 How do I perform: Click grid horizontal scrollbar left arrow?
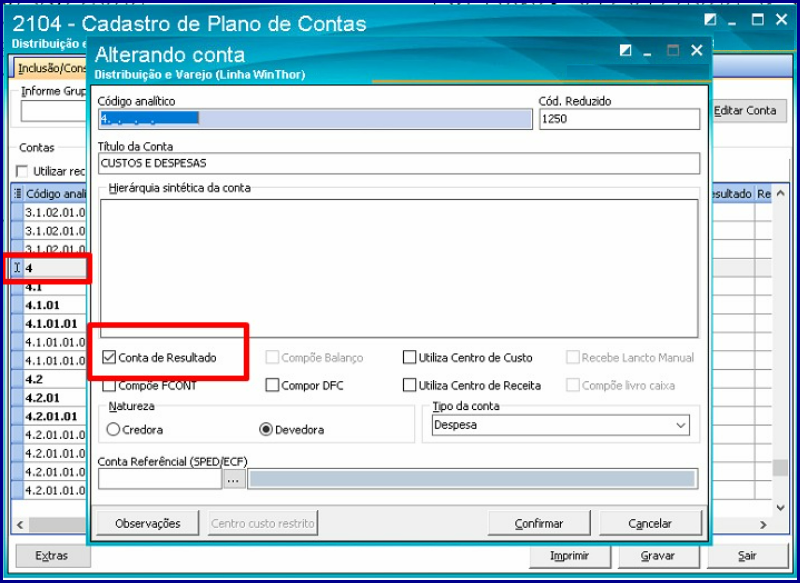pos(20,524)
